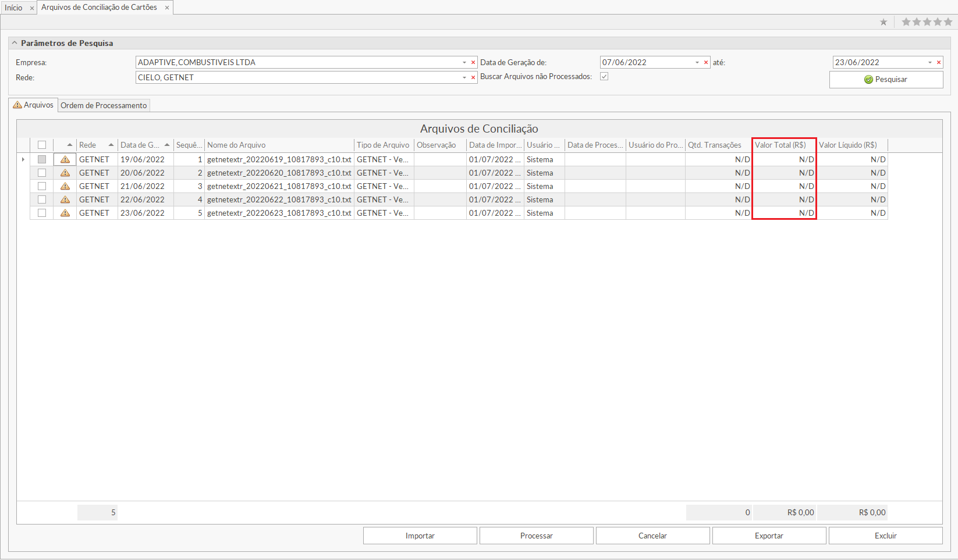The height and width of the screenshot is (560, 958).
Task: Click the Sequê... column header
Action: (x=189, y=145)
